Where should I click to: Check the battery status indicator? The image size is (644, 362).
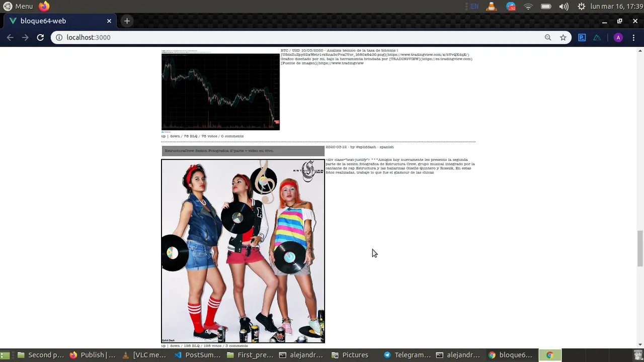click(546, 7)
